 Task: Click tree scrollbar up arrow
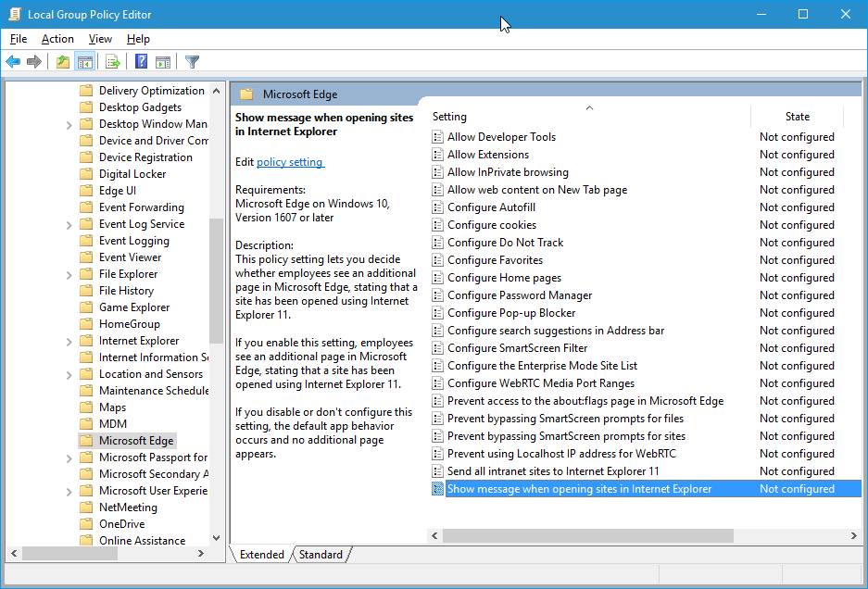pos(217,91)
